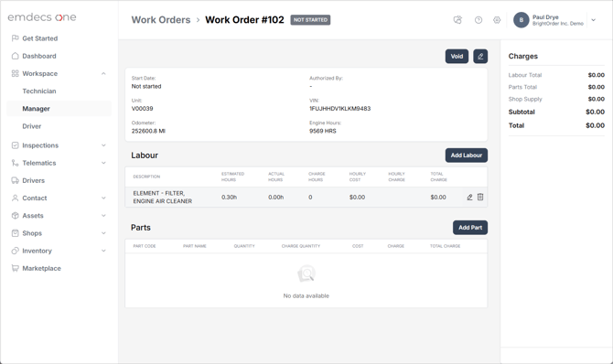Expand the Shops menu chevron
This screenshot has width=613, height=364.
[103, 233]
